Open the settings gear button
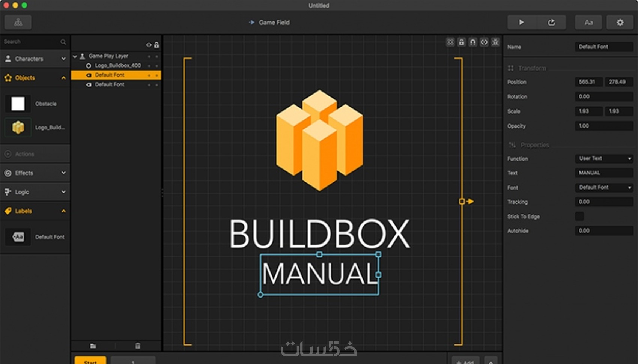 pos(620,23)
